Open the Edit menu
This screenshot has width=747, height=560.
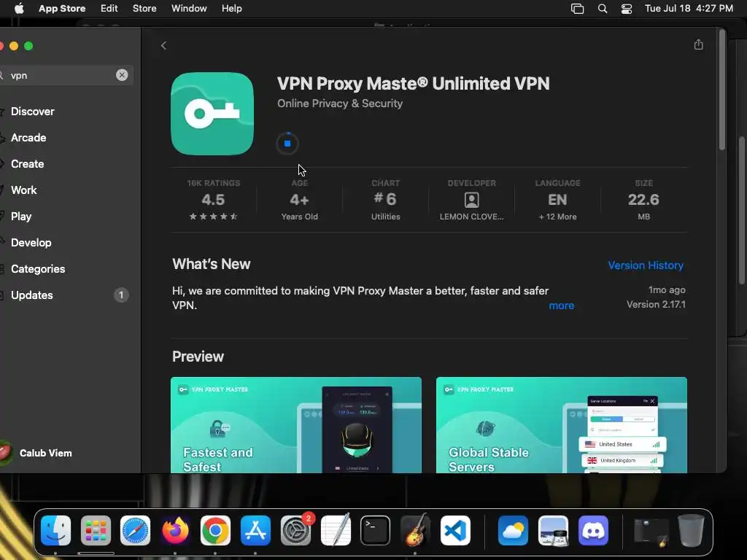[109, 8]
